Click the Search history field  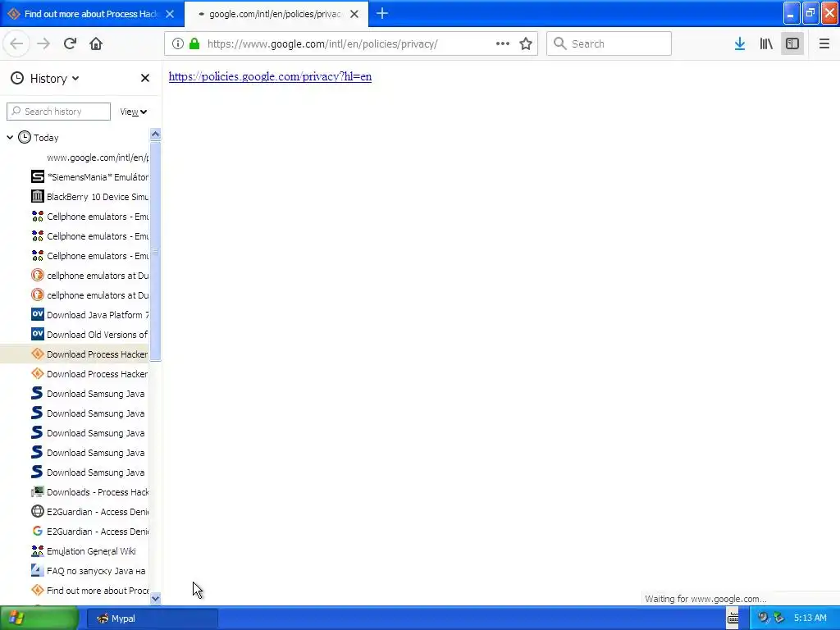[x=58, y=112]
